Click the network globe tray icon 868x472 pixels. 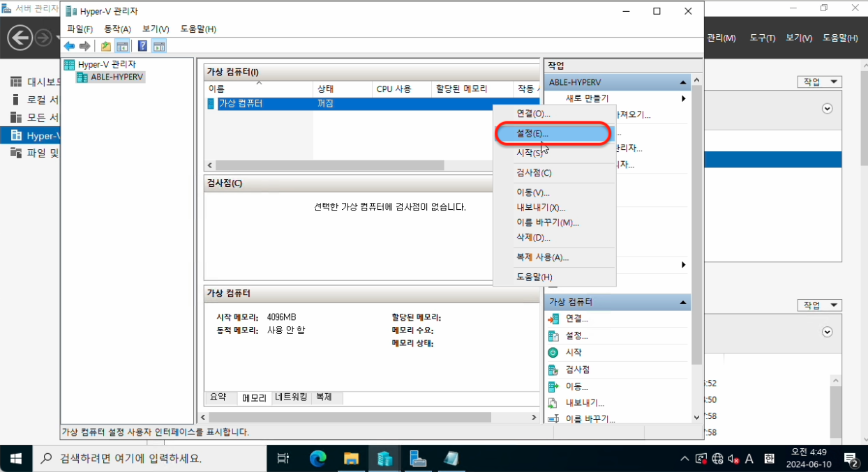[x=718, y=459]
